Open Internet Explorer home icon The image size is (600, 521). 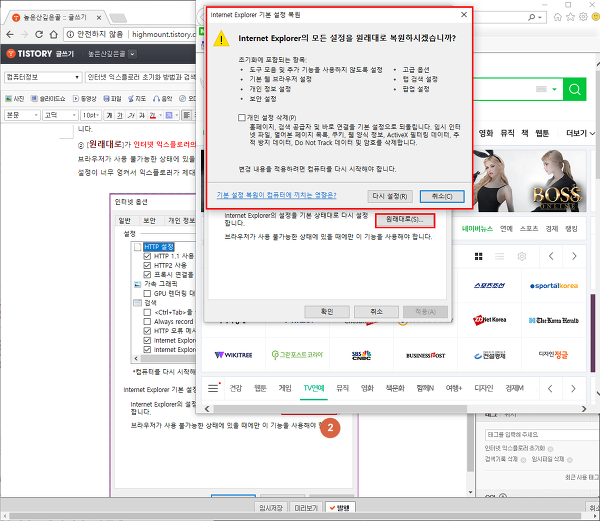point(558,17)
